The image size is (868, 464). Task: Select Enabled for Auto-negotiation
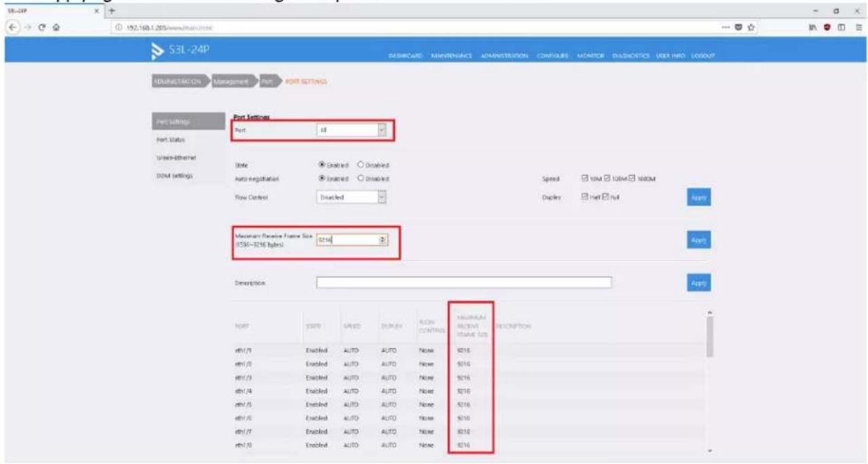click(x=322, y=178)
